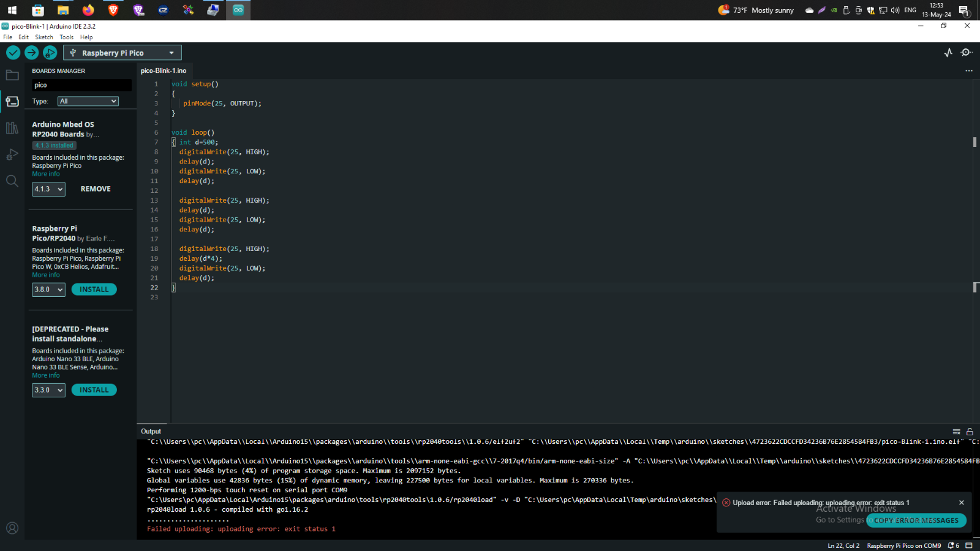Viewport: 980px width, 551px height.
Task: Install the Raspberry Pi Pico/RP2040 package
Action: [94, 290]
